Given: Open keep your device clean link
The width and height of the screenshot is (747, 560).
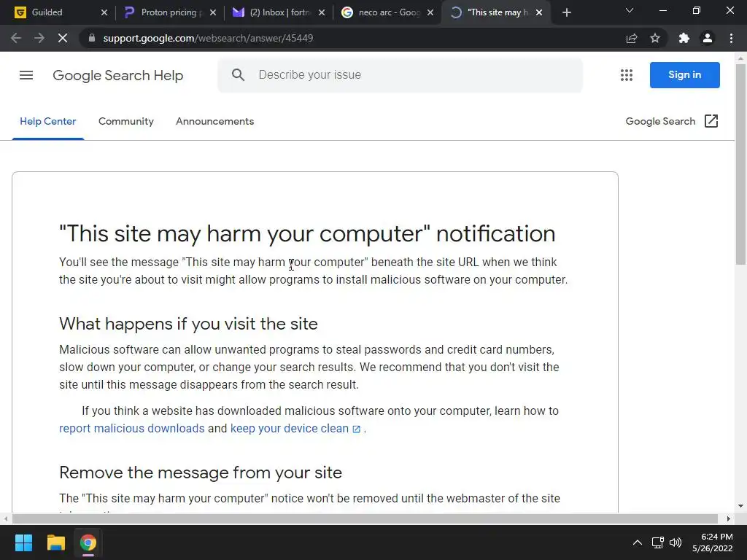Looking at the screenshot, I should (x=295, y=428).
